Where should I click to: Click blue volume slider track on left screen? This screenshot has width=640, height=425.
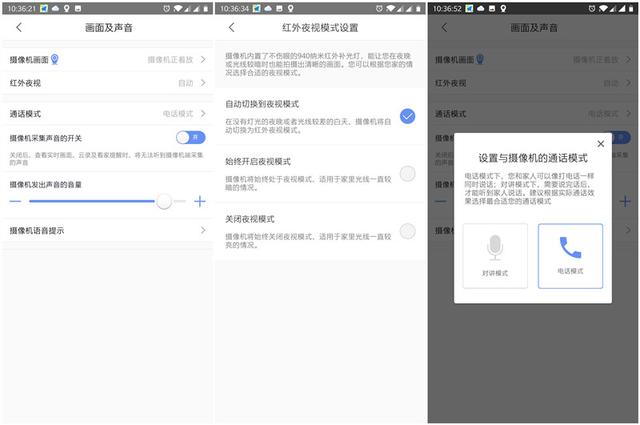92,201
